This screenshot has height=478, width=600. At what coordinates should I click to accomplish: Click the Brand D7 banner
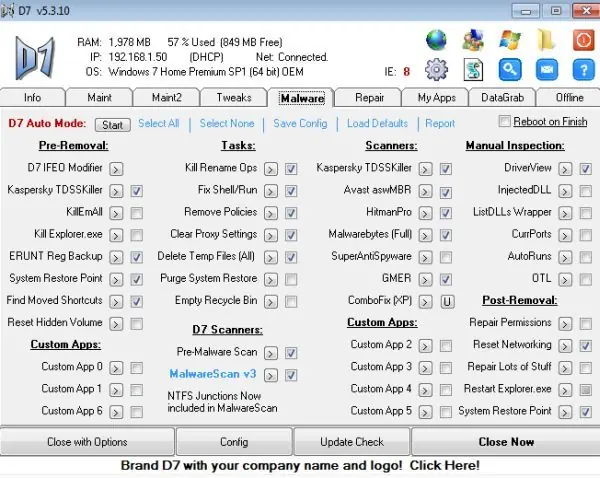coord(300,465)
